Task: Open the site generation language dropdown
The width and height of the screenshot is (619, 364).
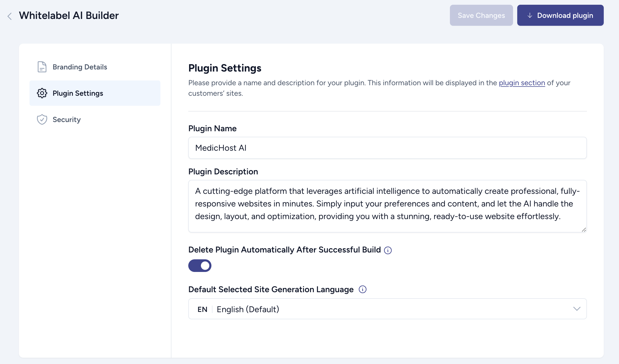Action: pos(387,309)
